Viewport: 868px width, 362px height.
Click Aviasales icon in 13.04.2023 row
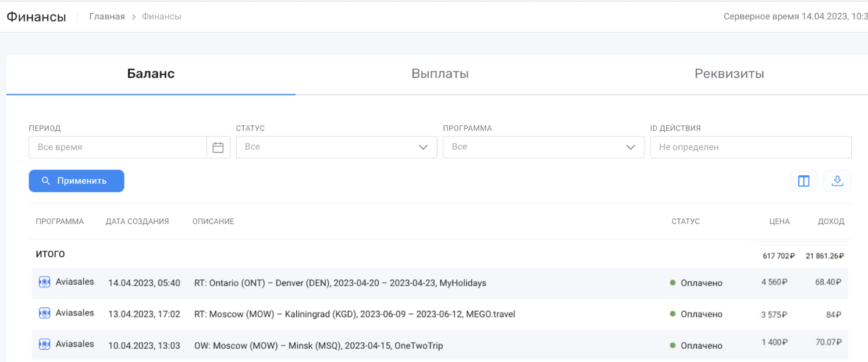pyautogui.click(x=44, y=313)
